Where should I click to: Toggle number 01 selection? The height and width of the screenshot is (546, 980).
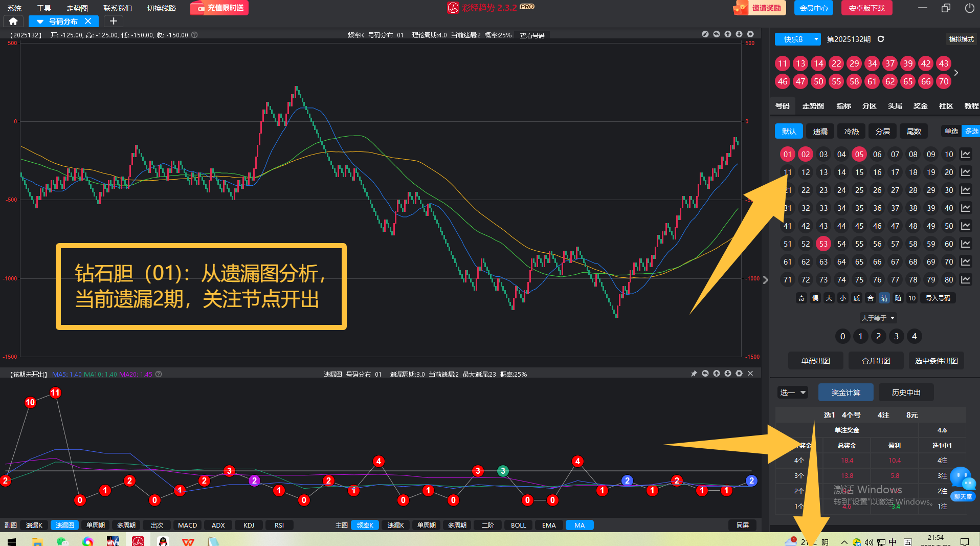[788, 154]
